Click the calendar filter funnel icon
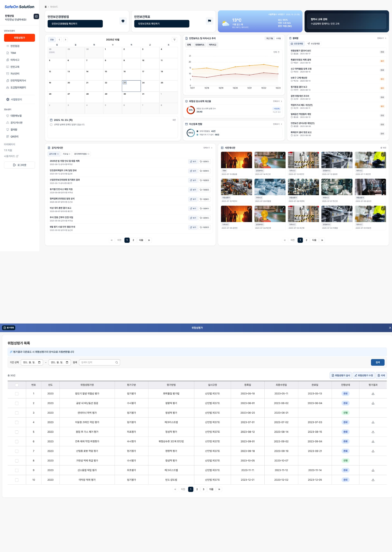This screenshot has height=552, width=392. (x=174, y=40)
